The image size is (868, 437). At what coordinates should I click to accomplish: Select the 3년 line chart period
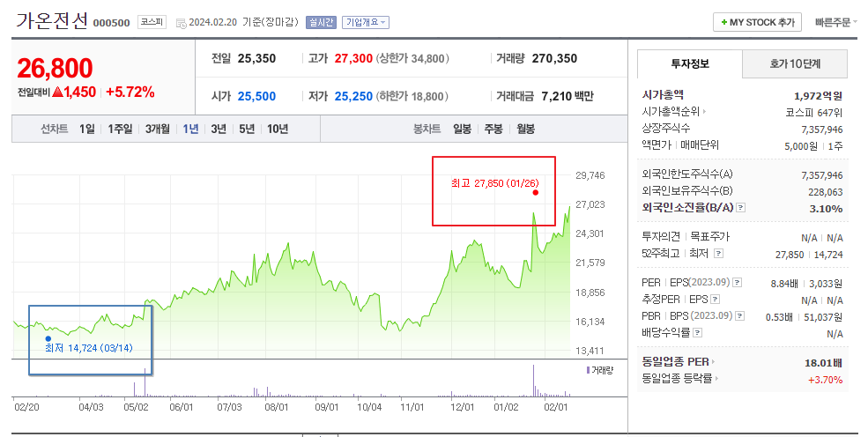point(219,129)
